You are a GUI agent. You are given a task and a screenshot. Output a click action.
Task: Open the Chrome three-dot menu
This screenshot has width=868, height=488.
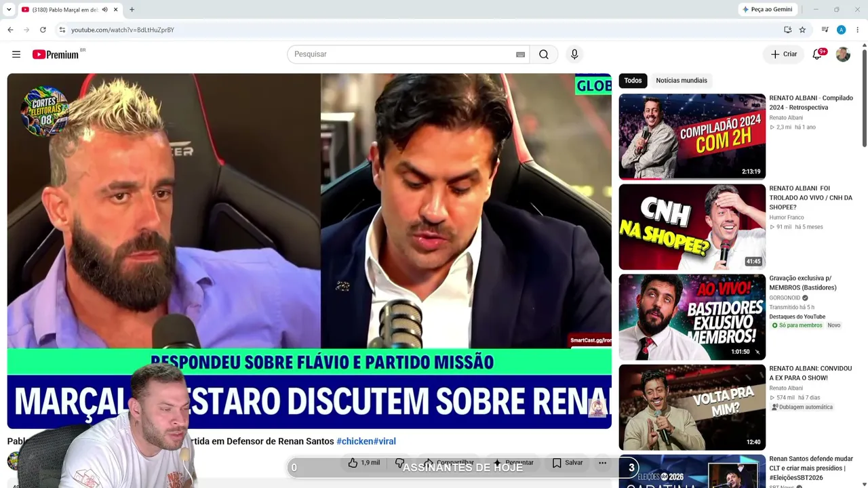(857, 30)
